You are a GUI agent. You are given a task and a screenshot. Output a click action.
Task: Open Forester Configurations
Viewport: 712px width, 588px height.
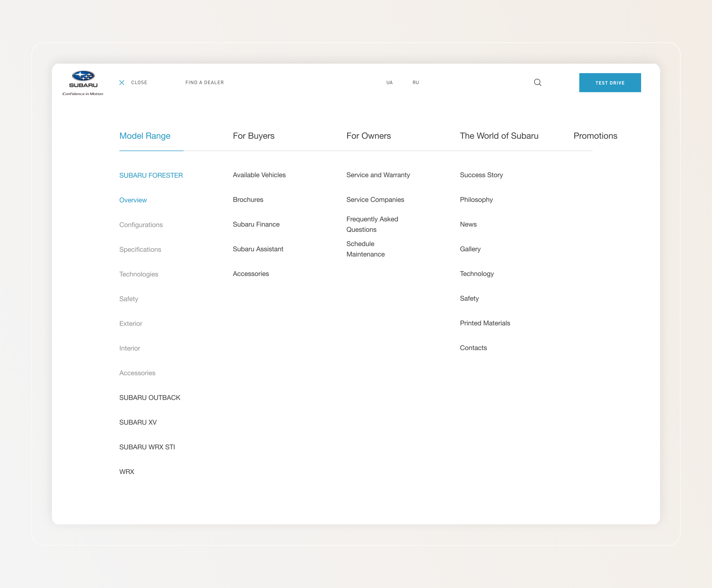point(141,225)
